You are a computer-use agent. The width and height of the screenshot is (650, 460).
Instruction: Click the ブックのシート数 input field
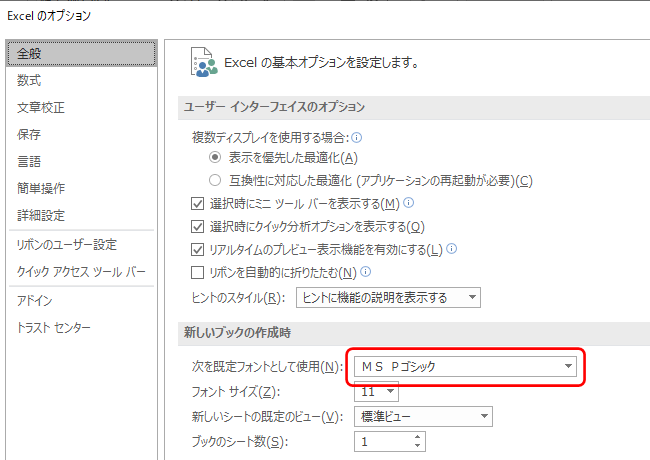[x=383, y=441]
